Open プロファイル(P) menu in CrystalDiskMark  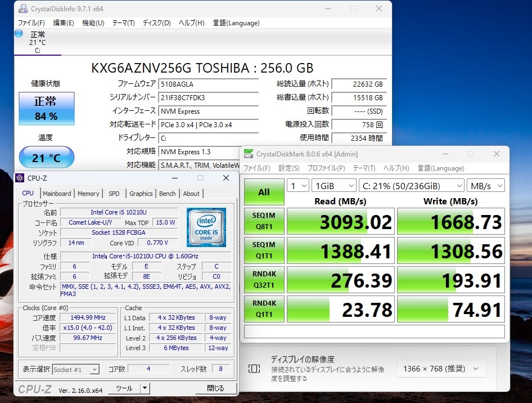coord(326,168)
